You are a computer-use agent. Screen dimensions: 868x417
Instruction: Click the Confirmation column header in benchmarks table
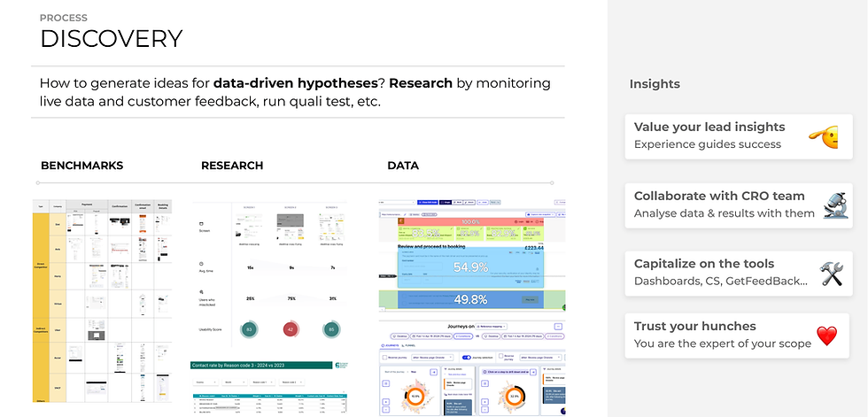point(120,205)
